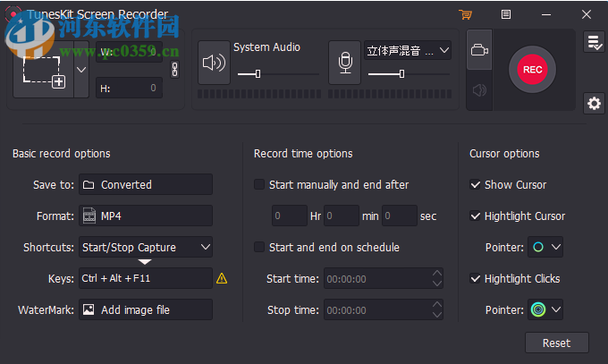Adjust the microphone volume slider
This screenshot has width=608, height=364.
401,73
